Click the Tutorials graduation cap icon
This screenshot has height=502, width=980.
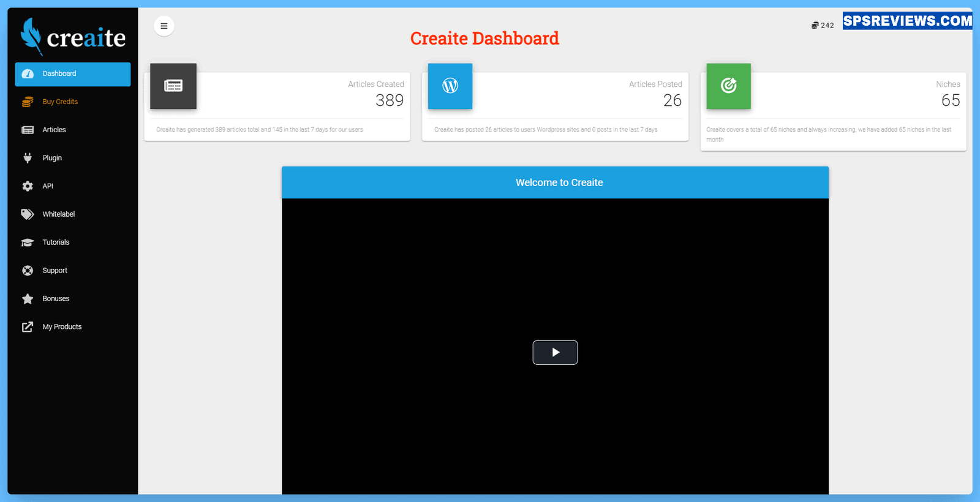(x=28, y=242)
